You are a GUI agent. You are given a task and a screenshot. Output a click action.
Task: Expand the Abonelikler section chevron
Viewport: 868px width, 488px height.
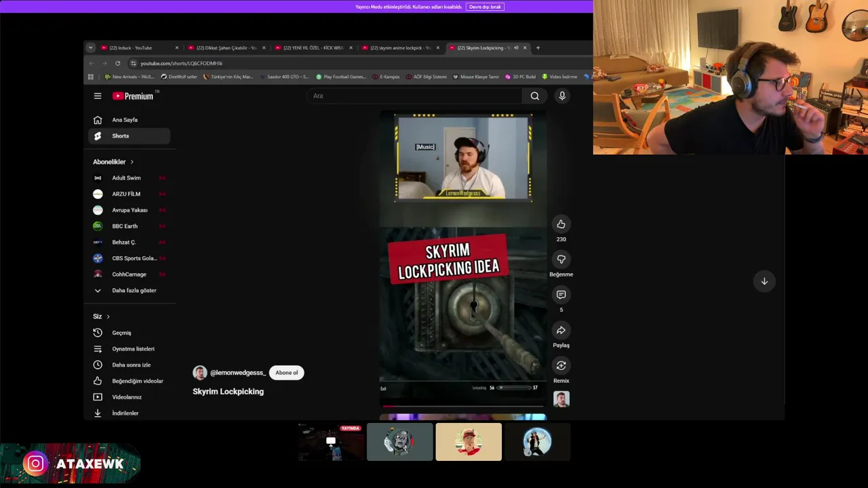point(132,162)
